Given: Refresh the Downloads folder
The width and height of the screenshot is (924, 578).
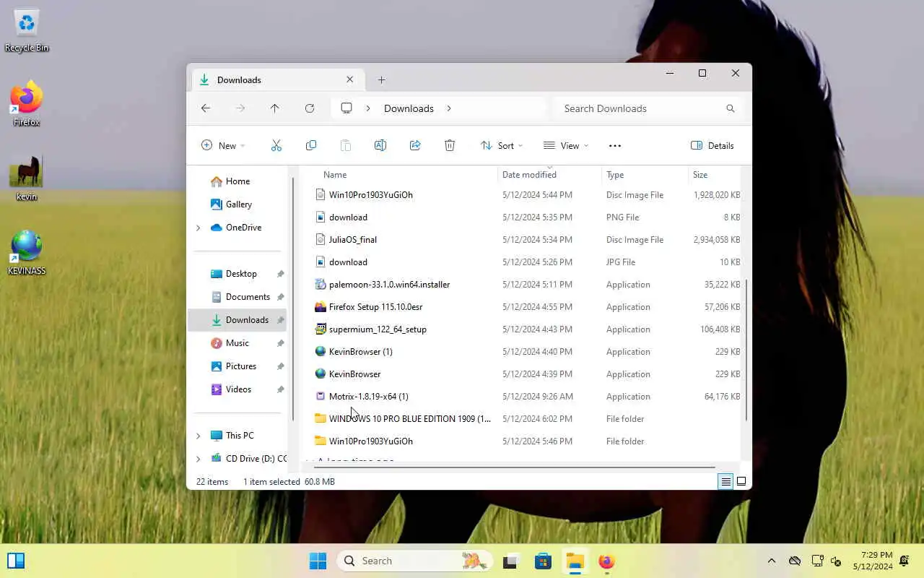Looking at the screenshot, I should pos(310,108).
